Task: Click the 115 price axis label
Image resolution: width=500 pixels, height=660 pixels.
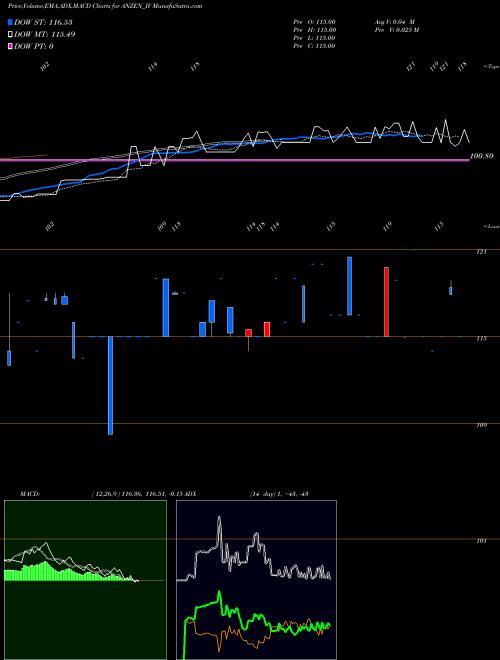Action: pyautogui.click(x=482, y=338)
